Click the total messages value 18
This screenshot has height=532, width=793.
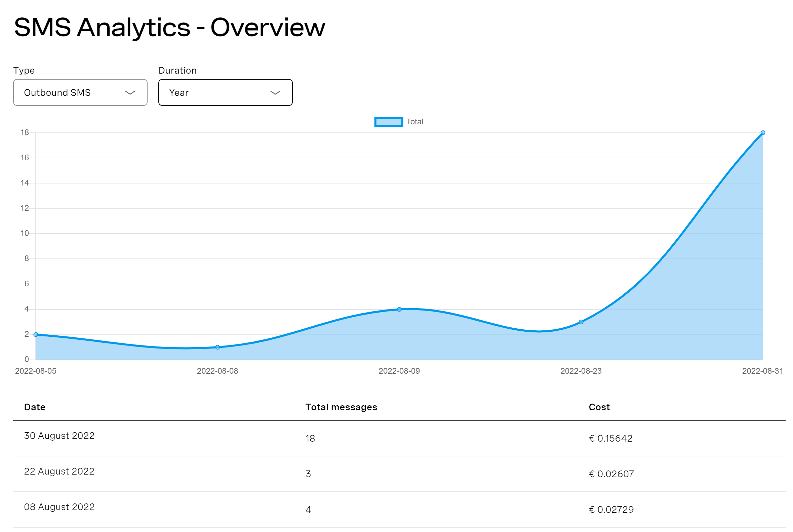(x=310, y=438)
